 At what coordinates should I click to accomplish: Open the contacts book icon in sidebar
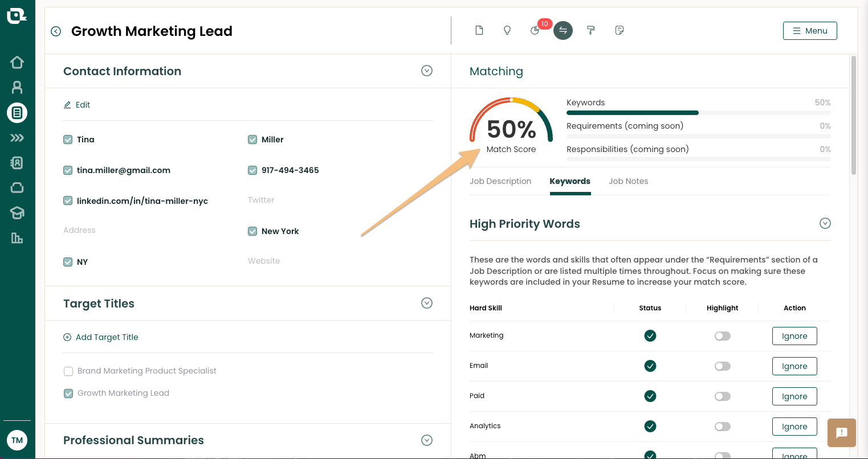pyautogui.click(x=17, y=163)
